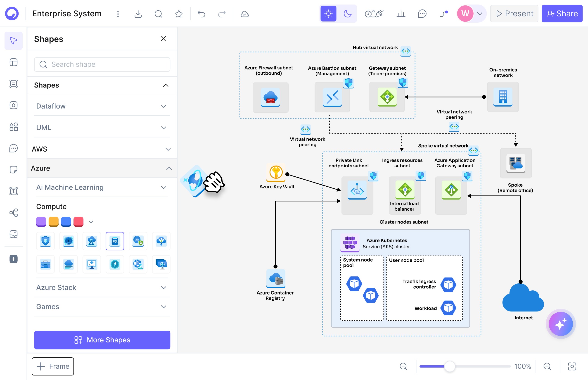Image resolution: width=588 pixels, height=380 pixels.
Task: Choose the purple color swatch
Action: pyautogui.click(x=41, y=221)
